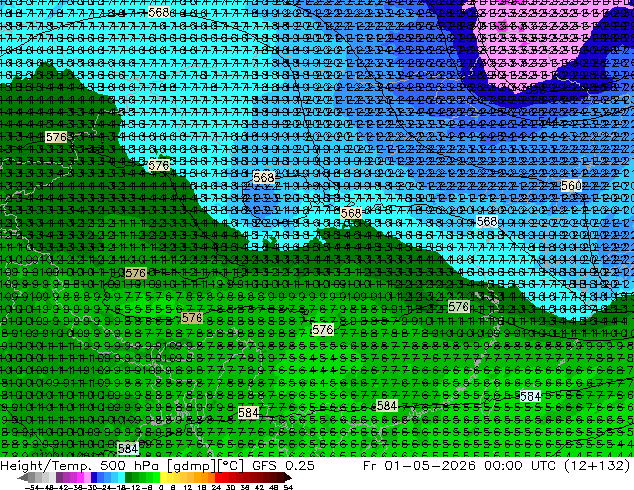
Task: Click the legend scale value 54 at the warm end
Action: (288, 487)
